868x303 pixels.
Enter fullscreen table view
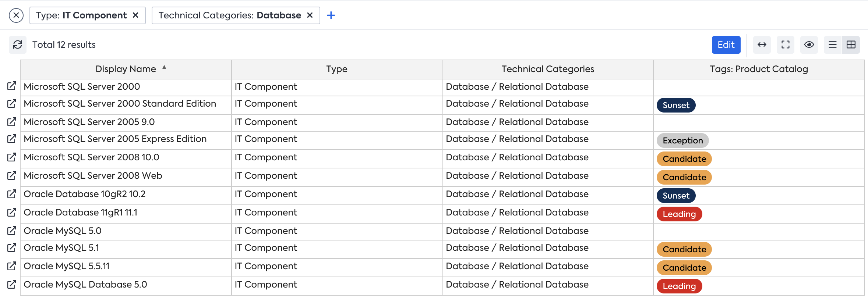(x=786, y=45)
